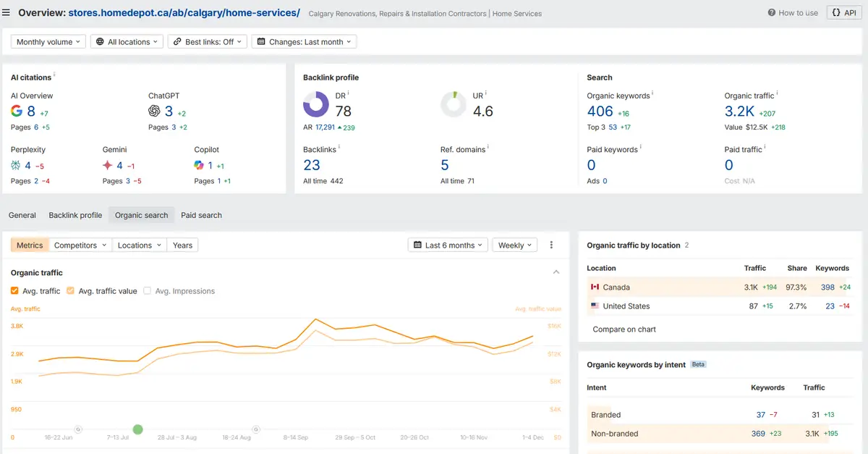Image resolution: width=868 pixels, height=454 pixels.
Task: Open the Best links: Off dropdown
Action: (208, 42)
